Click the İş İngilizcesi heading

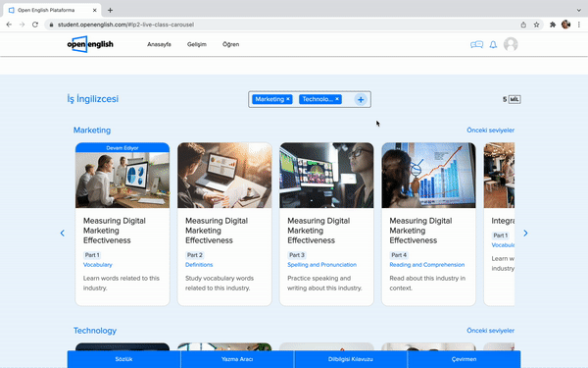coord(93,99)
